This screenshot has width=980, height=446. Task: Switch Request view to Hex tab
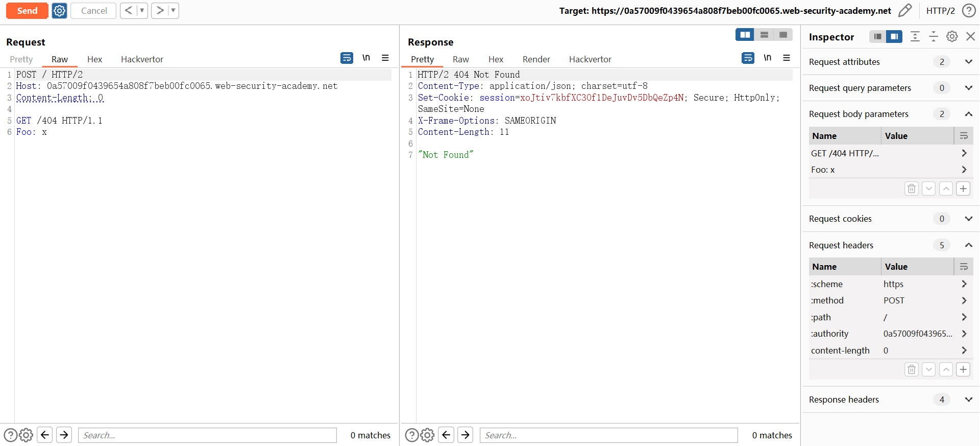[x=94, y=59]
